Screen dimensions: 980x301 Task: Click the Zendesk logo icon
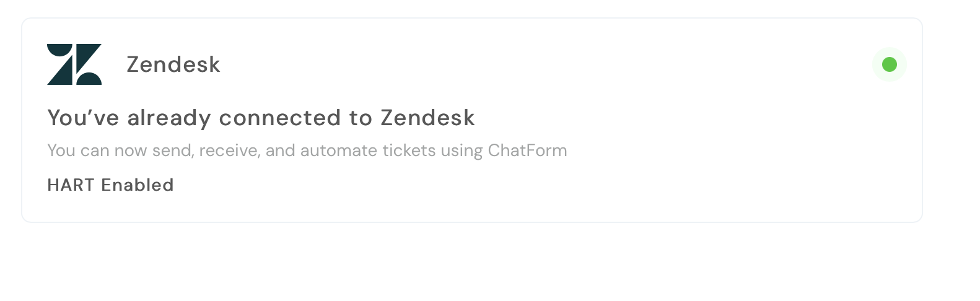74,64
